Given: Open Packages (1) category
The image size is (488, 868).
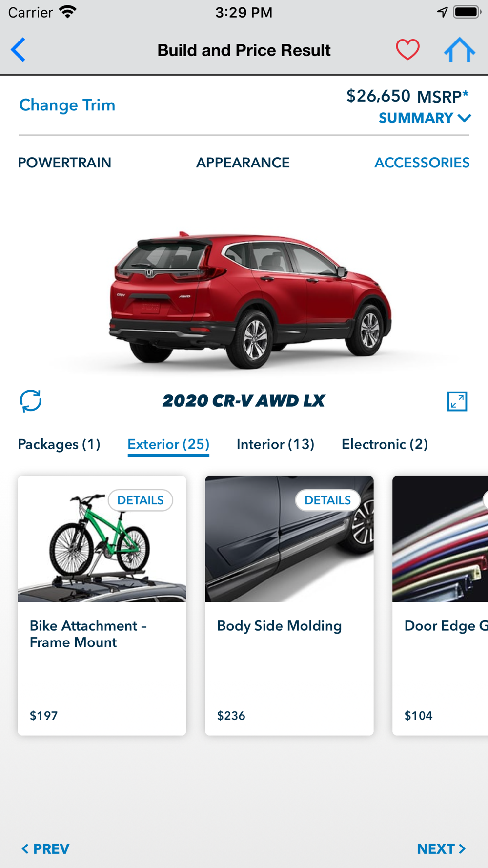Looking at the screenshot, I should point(59,444).
